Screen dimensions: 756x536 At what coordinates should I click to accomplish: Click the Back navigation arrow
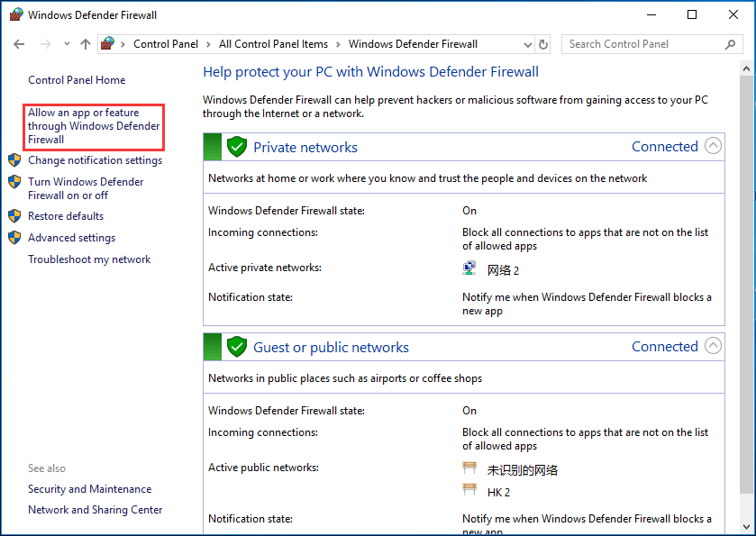point(19,44)
